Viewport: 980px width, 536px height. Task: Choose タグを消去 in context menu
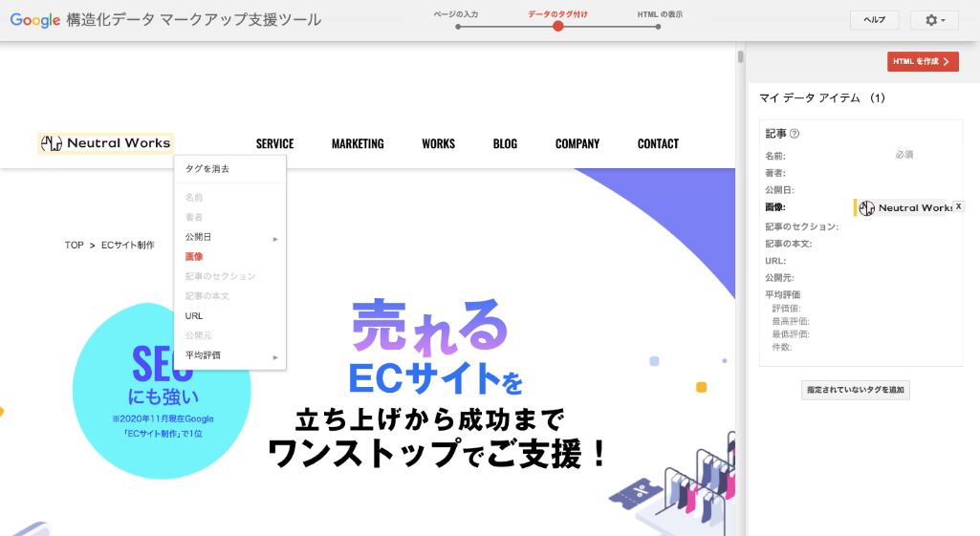230,169
